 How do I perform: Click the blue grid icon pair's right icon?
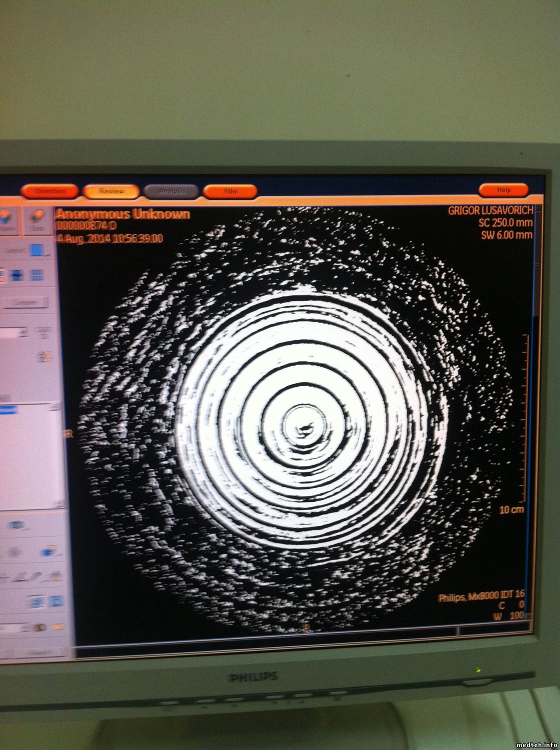click(57, 600)
